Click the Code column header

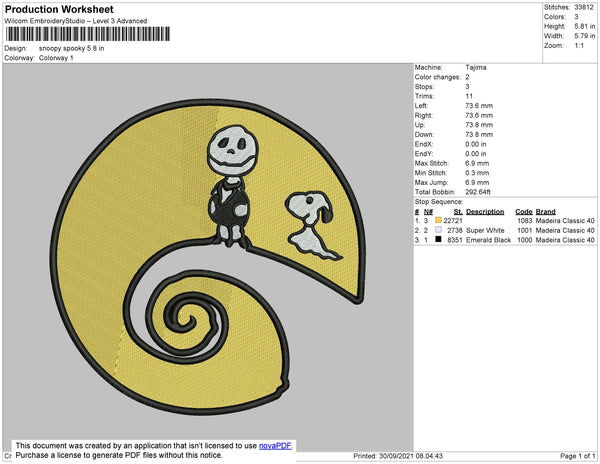(x=523, y=211)
